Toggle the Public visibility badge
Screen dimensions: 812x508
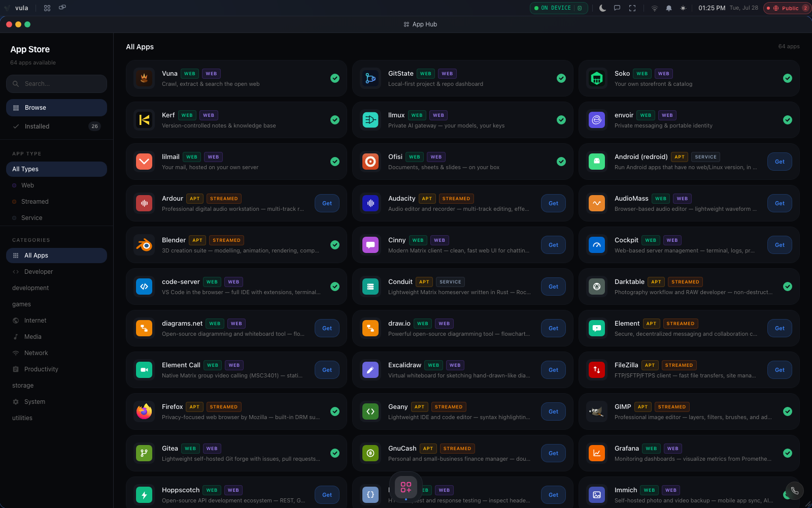787,8
